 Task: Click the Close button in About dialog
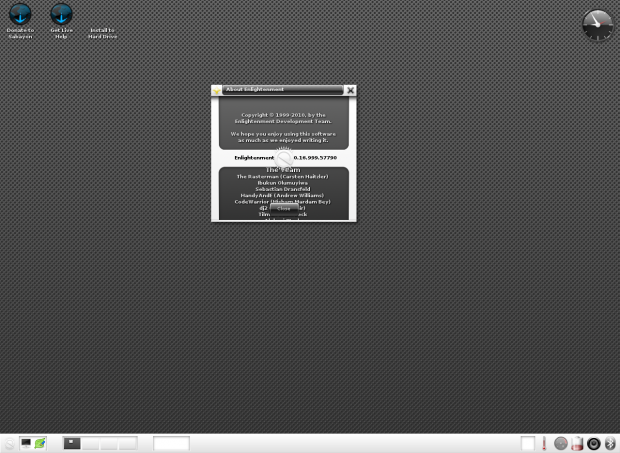coord(284,208)
